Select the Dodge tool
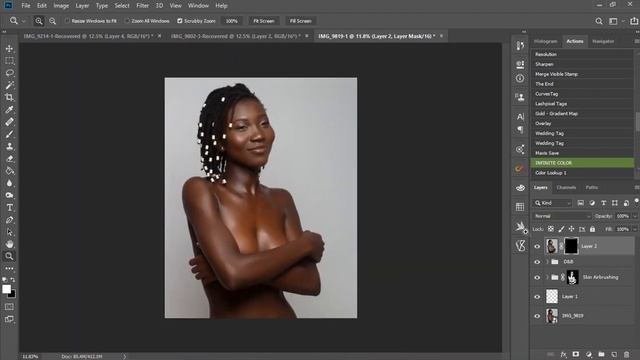 pos(9,196)
